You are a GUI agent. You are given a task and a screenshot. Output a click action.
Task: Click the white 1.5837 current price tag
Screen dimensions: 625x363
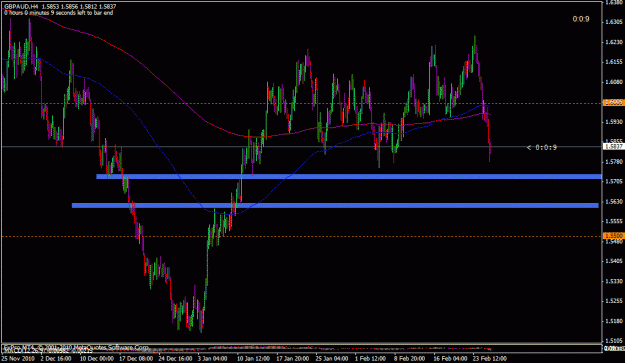pyautogui.click(x=613, y=147)
